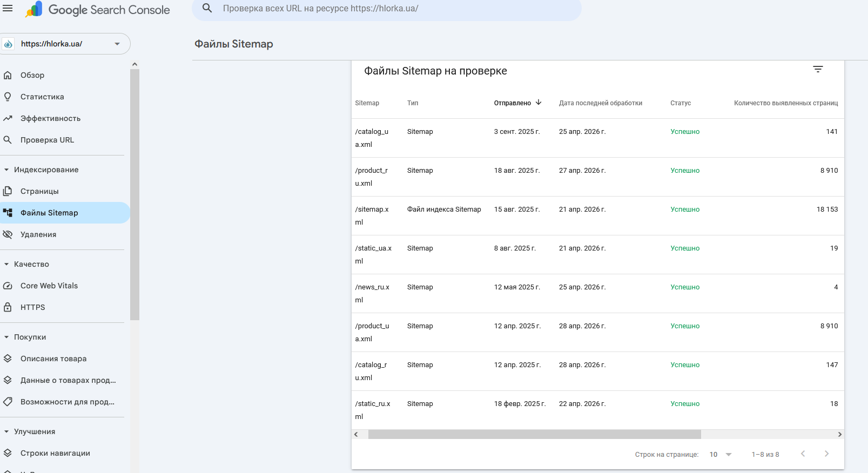868x473 pixels.
Task: Open the hamburger main menu
Action: [8, 9]
